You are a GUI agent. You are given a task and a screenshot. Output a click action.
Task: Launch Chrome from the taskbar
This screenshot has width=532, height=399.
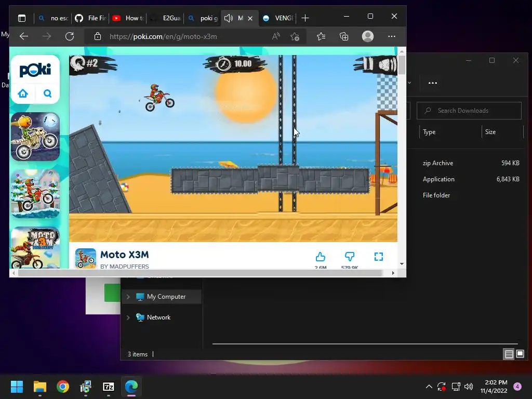tap(63, 387)
